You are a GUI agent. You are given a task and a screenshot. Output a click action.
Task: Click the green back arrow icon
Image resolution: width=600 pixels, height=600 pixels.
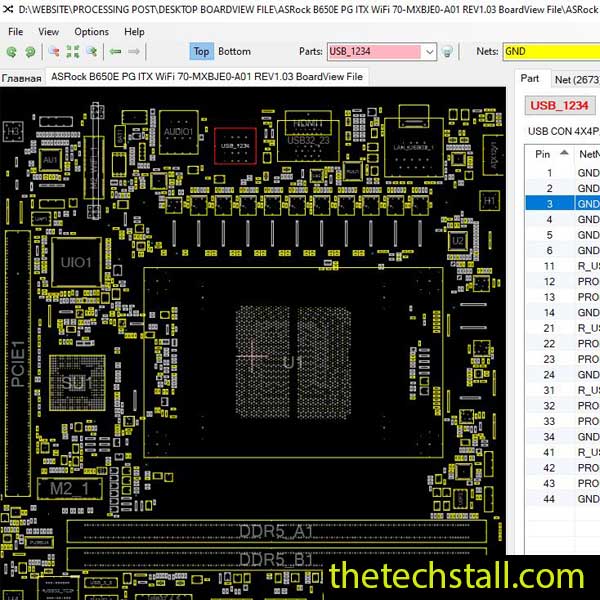(x=116, y=51)
